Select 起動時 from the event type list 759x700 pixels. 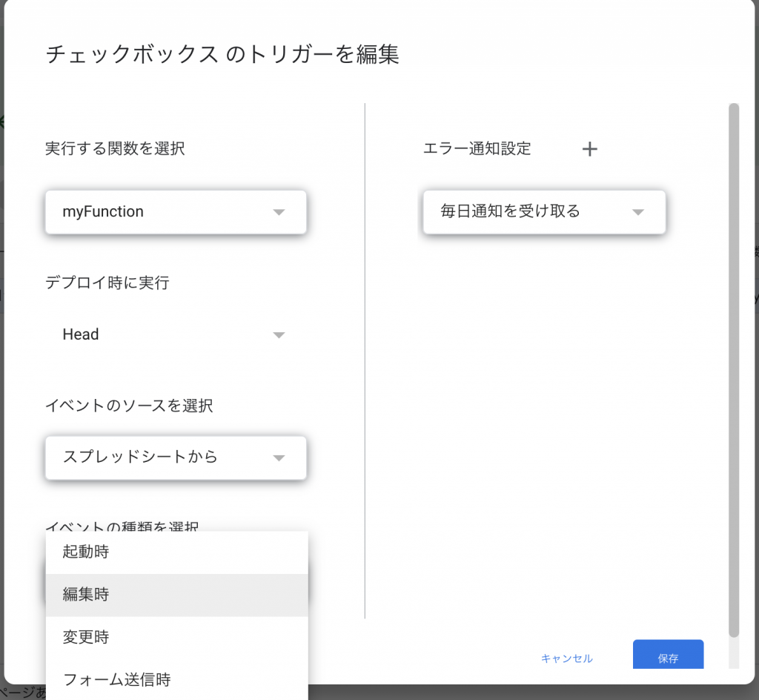point(176,552)
